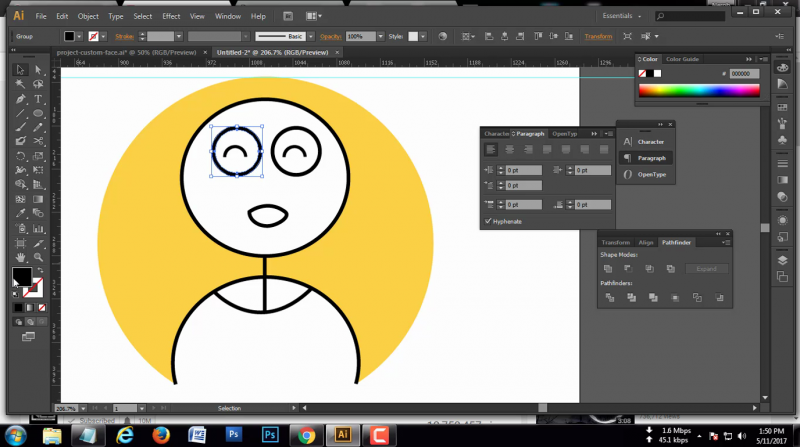Screen dimensions: 800x447
Task: Click the Unite shape mode icon in Pathfinder
Action: pyautogui.click(x=608, y=269)
